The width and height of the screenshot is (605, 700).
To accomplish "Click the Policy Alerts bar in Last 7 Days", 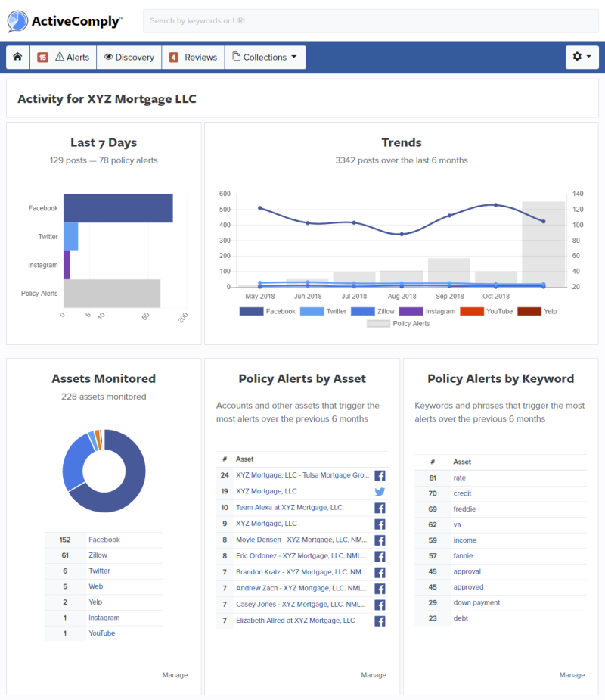I will [112, 294].
